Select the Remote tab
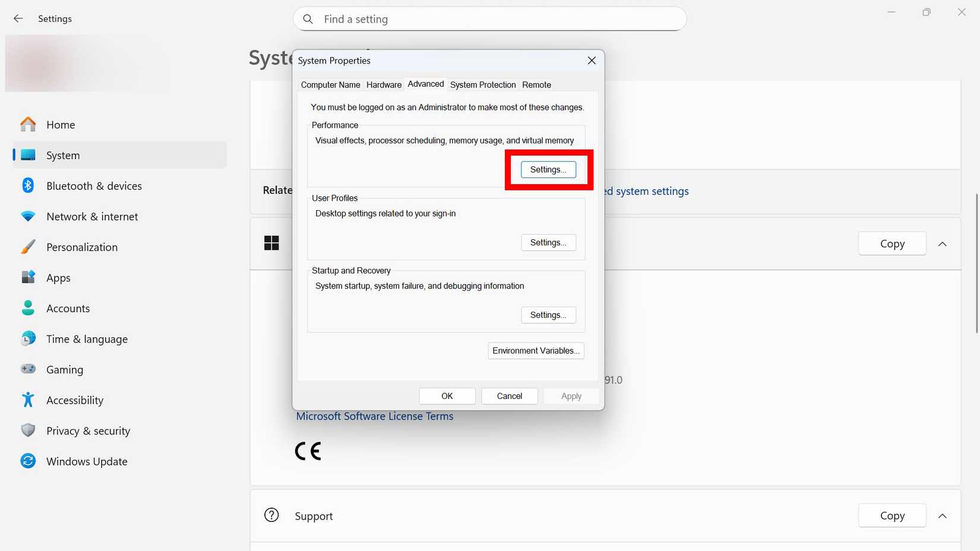Viewport: 980px width, 551px height. click(x=536, y=84)
